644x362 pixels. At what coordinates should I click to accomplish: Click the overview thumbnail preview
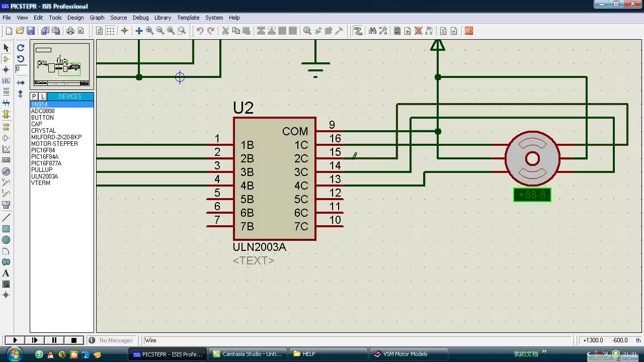point(61,65)
